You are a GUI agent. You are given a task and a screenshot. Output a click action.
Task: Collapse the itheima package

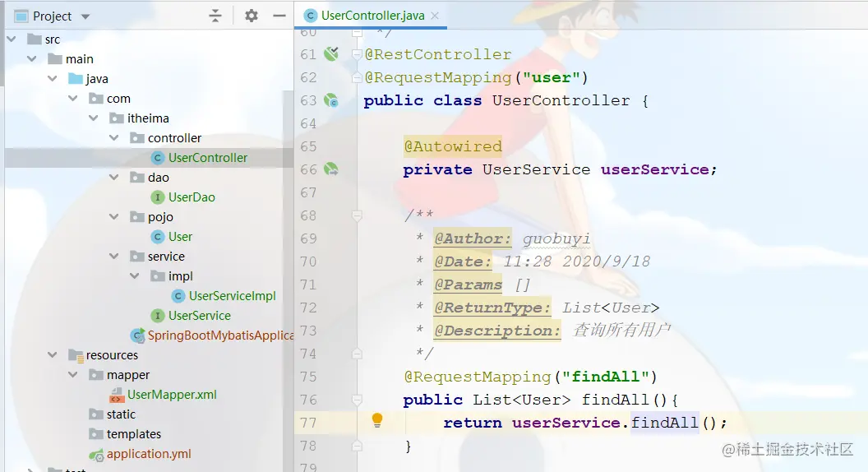(x=94, y=118)
